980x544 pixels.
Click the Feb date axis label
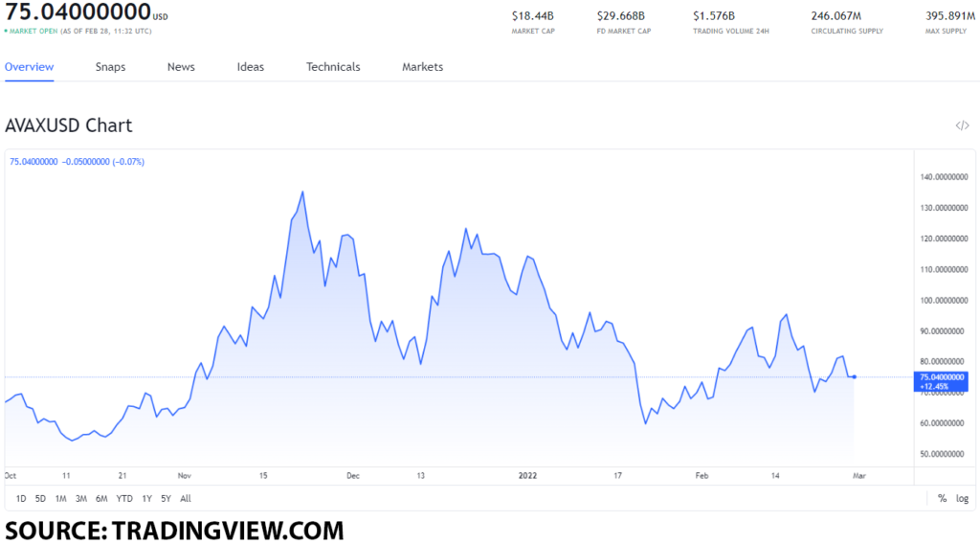pyautogui.click(x=702, y=476)
